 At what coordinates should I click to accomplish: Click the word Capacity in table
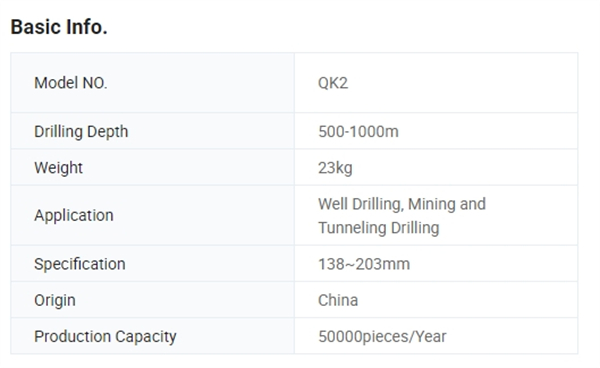[x=146, y=337]
